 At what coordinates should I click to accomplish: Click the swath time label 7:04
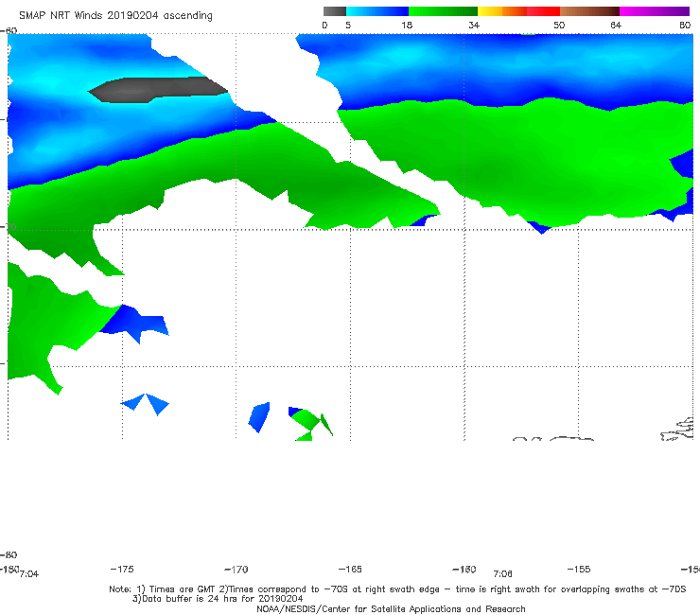[x=29, y=574]
